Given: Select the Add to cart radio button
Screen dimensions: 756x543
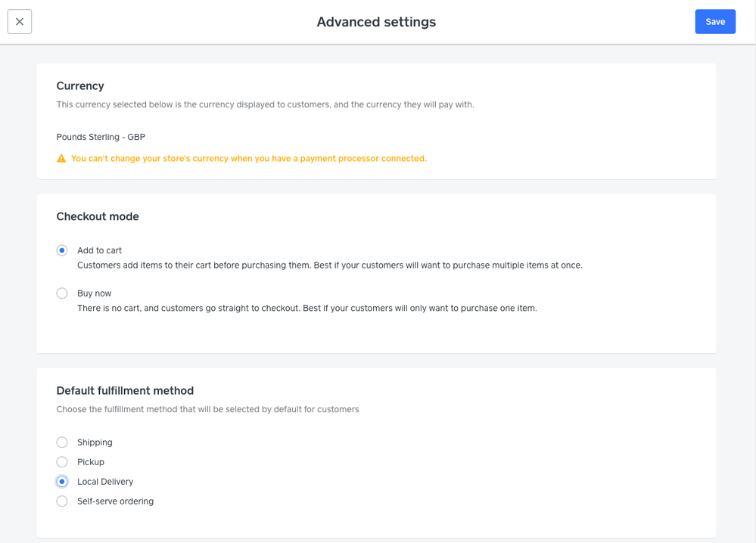Looking at the screenshot, I should [62, 250].
